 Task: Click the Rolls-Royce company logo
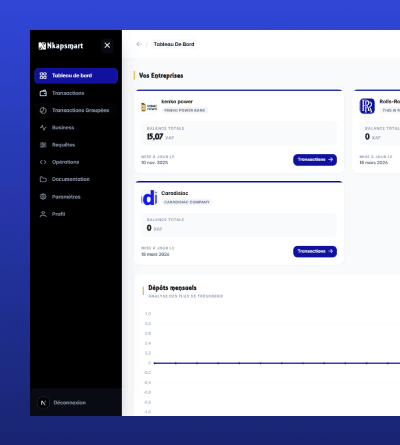(367, 106)
